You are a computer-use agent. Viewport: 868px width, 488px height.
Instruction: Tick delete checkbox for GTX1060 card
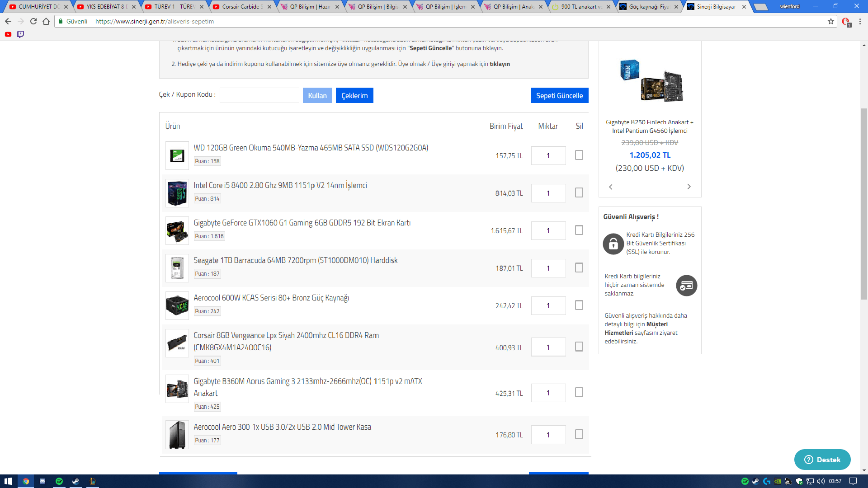tap(579, 230)
